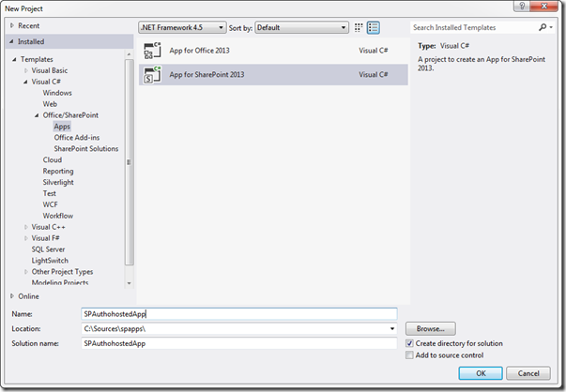Click the Solution name field

(239, 343)
